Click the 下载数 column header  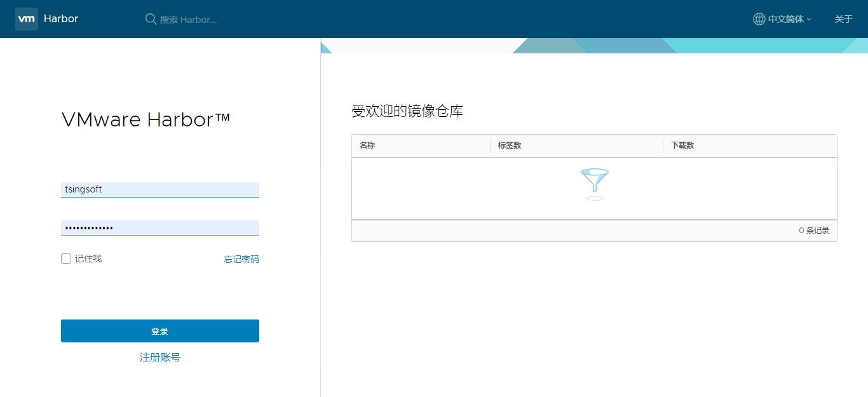point(682,145)
